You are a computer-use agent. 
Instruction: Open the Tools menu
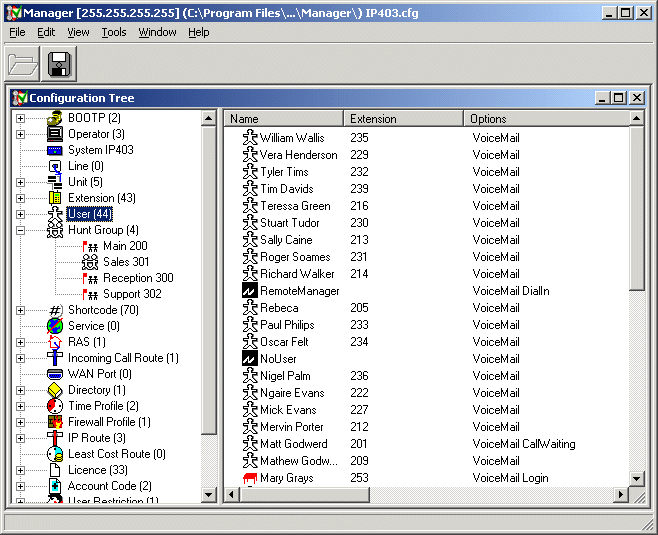point(114,32)
